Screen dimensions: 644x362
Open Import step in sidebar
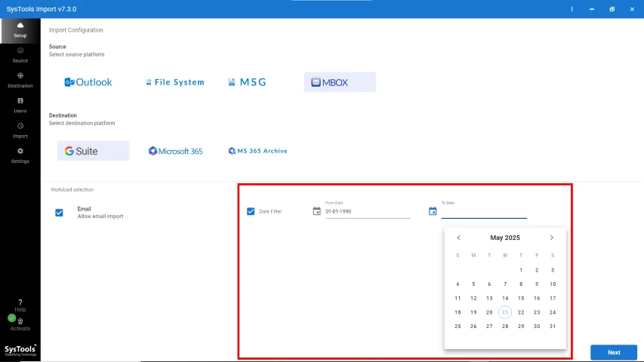pyautogui.click(x=20, y=130)
